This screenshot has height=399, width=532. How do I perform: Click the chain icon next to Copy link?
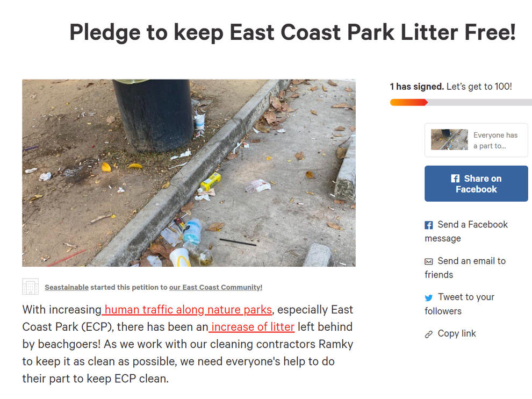[x=429, y=334]
